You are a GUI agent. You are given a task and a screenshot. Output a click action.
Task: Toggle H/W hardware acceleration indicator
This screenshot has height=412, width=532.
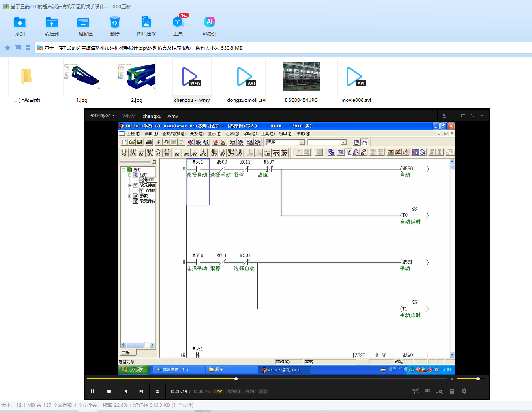[x=218, y=391]
